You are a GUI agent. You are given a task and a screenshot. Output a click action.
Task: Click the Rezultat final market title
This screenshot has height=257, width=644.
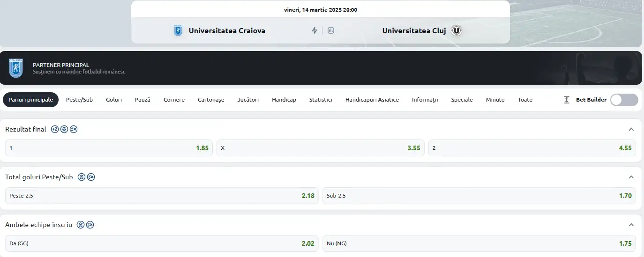pyautogui.click(x=26, y=129)
